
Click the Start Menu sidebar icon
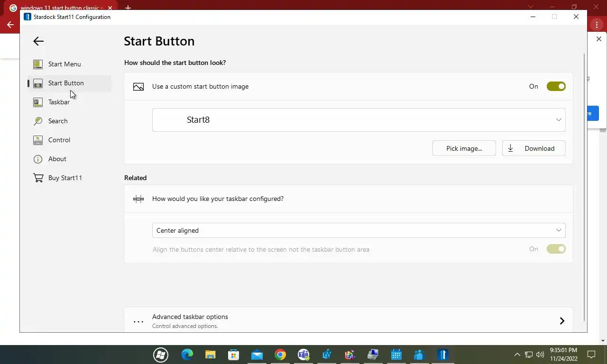coord(38,64)
